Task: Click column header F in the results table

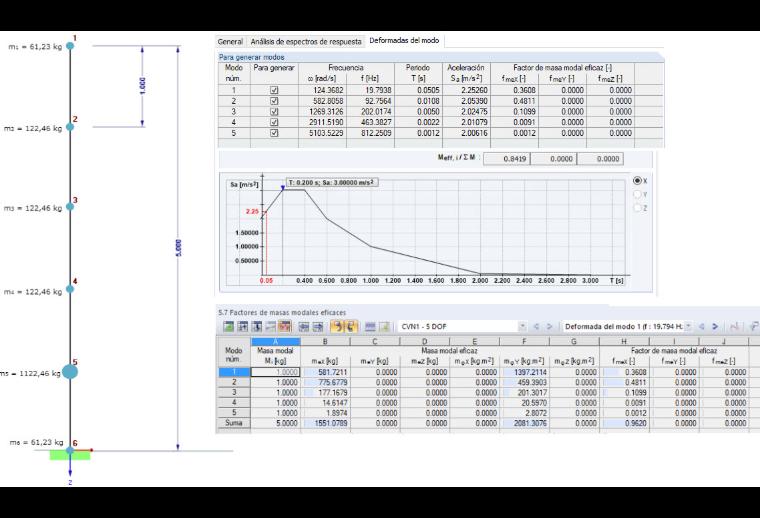Action: [x=524, y=341]
